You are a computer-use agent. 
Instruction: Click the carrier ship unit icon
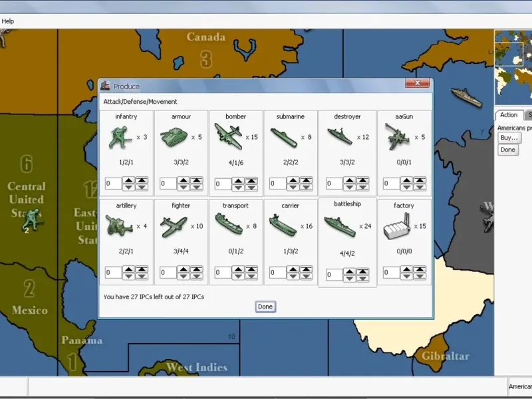283,225
